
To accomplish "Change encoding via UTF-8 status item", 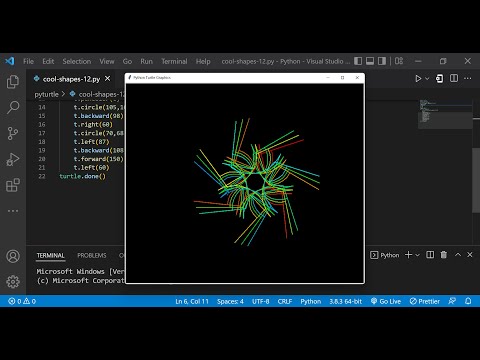I will coord(261,301).
